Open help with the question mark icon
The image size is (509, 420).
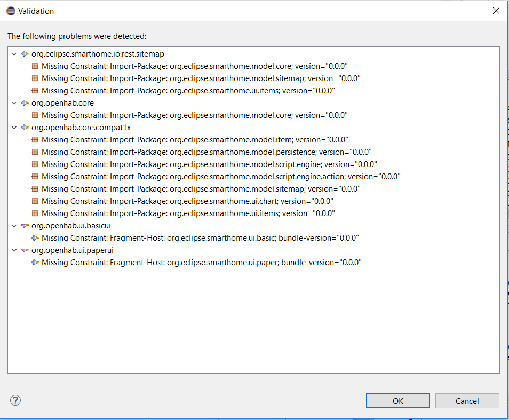tap(15, 401)
